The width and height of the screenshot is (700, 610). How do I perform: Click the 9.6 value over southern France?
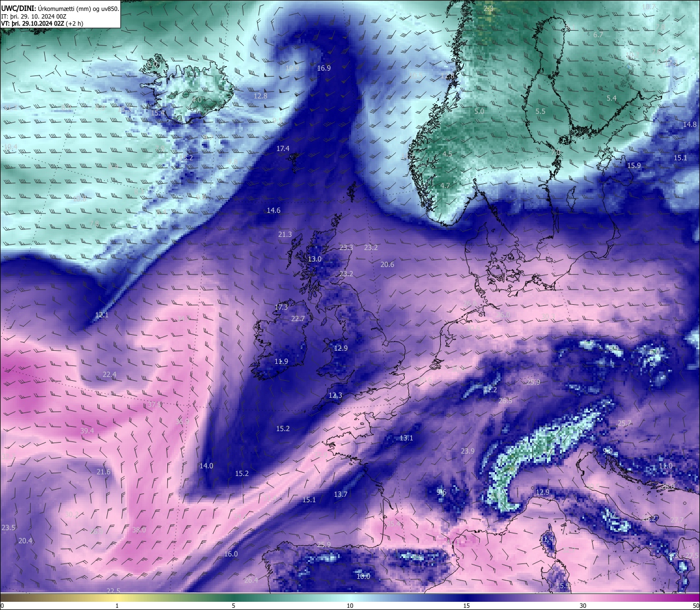pos(441,492)
